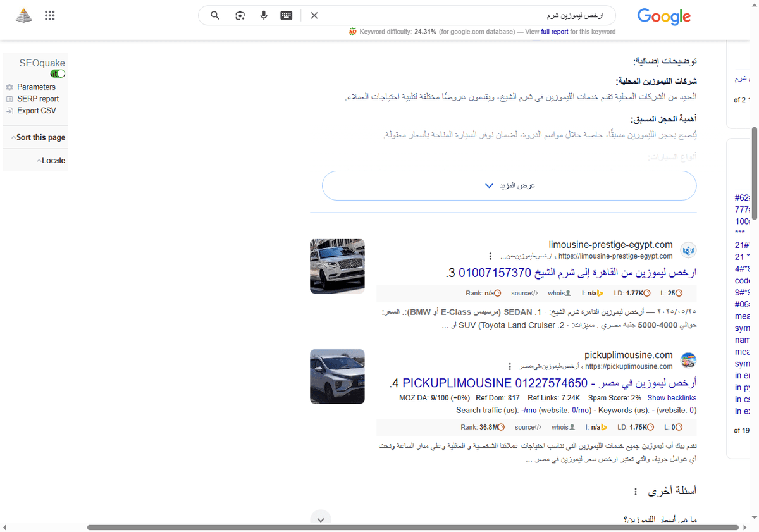Open the three-dot menu for limousine-prestige-egypt.com
This screenshot has width=759, height=532.
tap(490, 256)
